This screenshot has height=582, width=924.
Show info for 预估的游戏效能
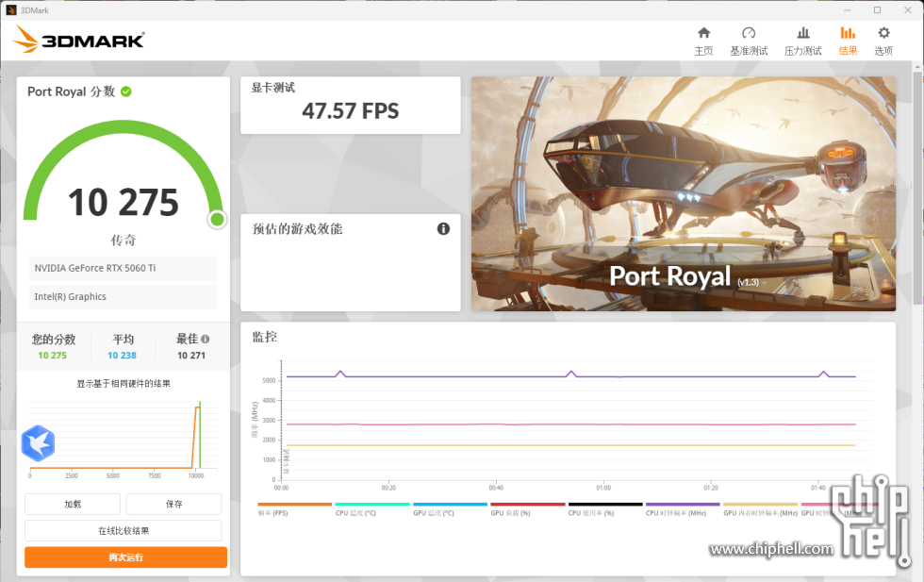point(443,229)
